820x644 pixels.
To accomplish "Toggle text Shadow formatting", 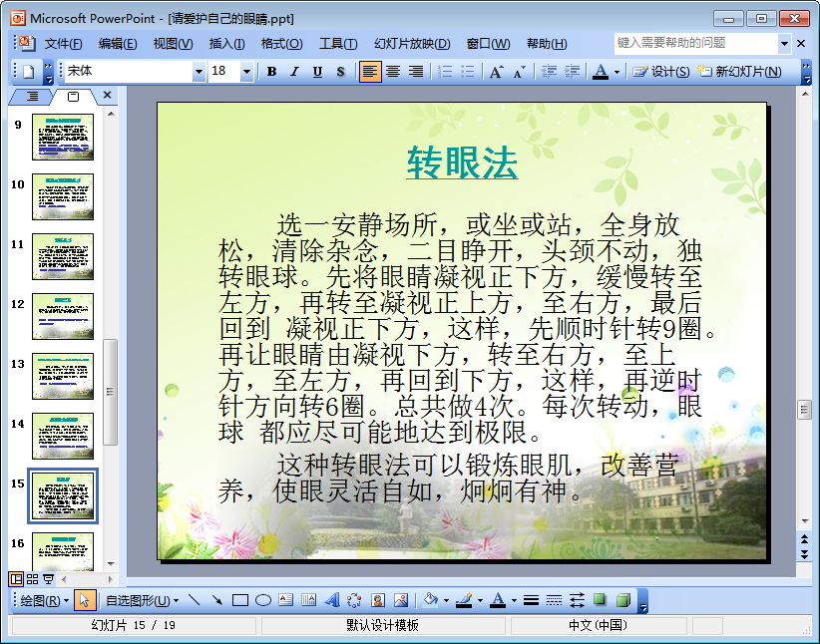I will coord(340,72).
